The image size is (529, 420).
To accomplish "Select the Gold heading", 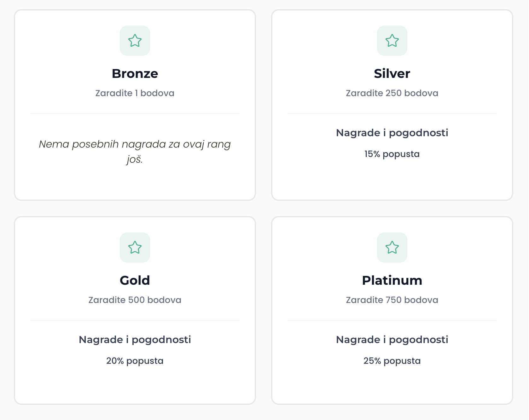I will coord(135,280).
